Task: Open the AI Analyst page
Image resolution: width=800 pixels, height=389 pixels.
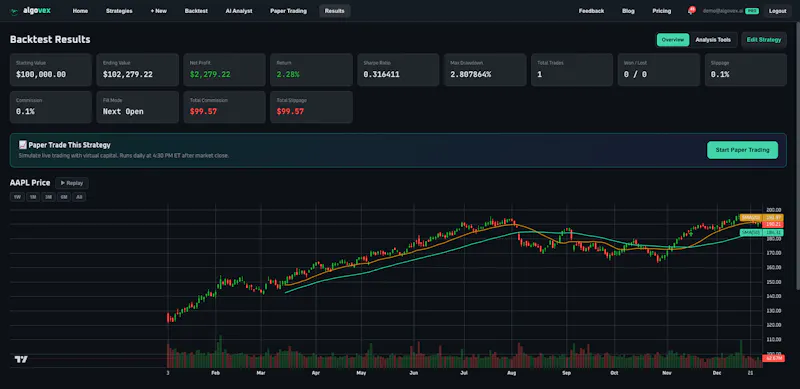Action: [239, 11]
